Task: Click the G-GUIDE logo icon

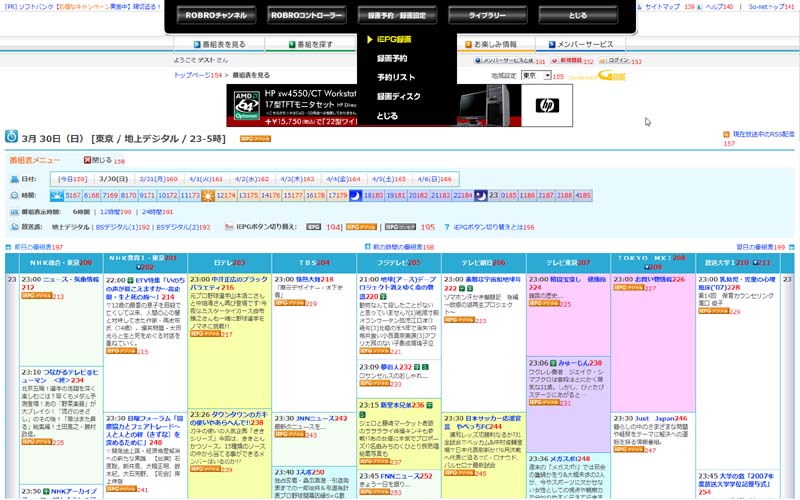Action: click(x=611, y=76)
